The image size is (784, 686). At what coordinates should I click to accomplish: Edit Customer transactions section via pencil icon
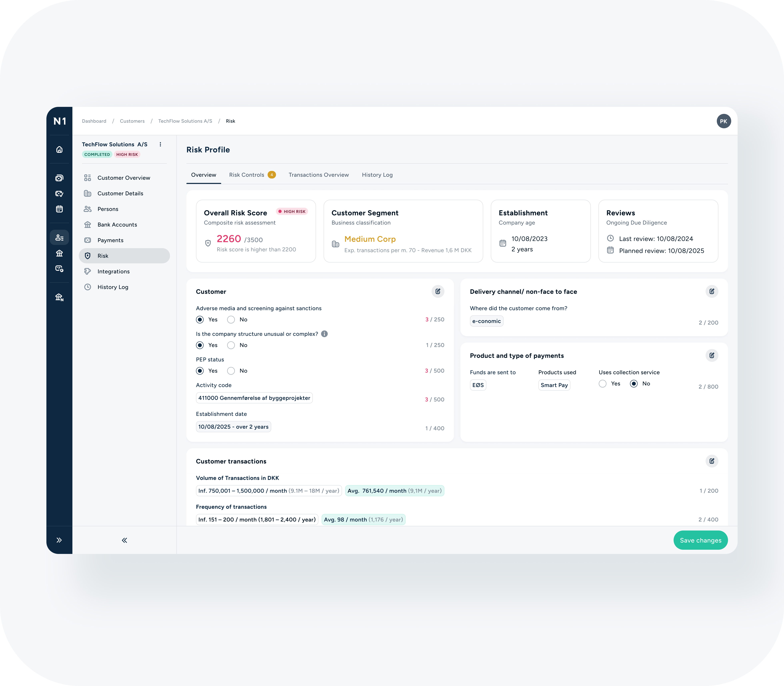click(x=712, y=461)
